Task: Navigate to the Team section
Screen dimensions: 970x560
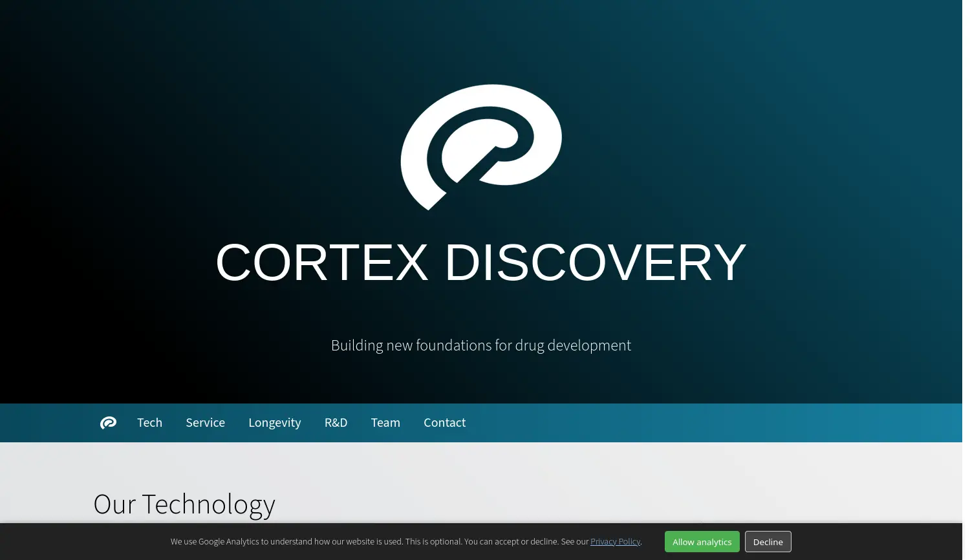Action: (385, 423)
